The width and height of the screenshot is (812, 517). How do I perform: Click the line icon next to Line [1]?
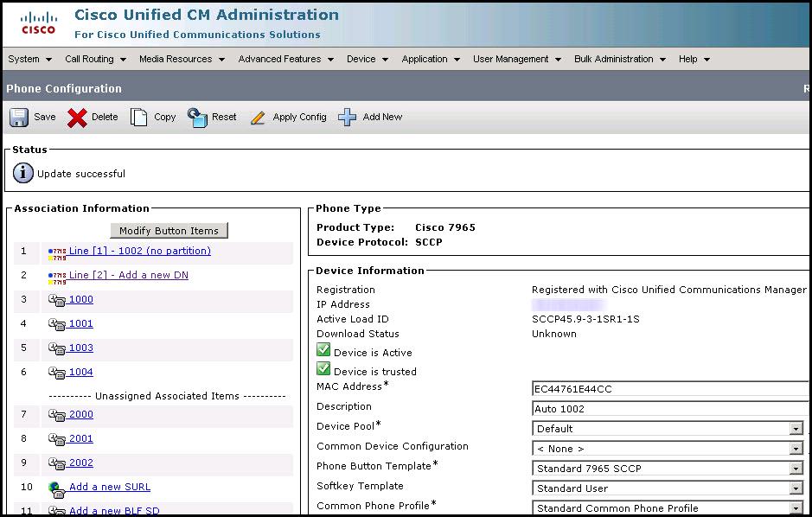57,253
